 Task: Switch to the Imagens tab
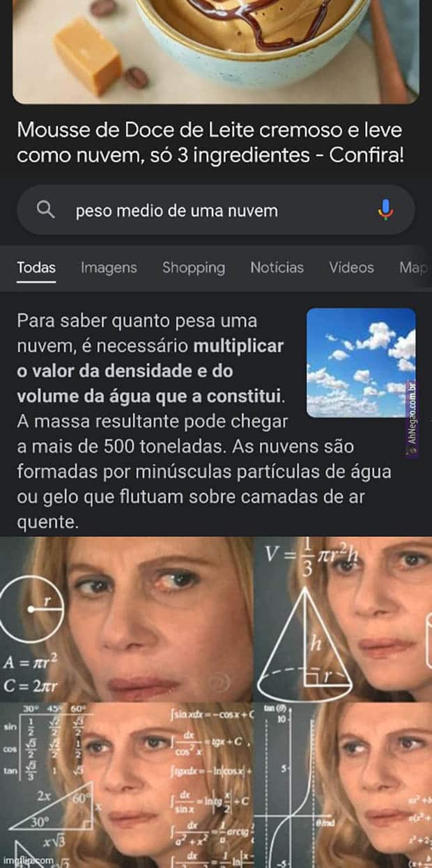point(109,267)
